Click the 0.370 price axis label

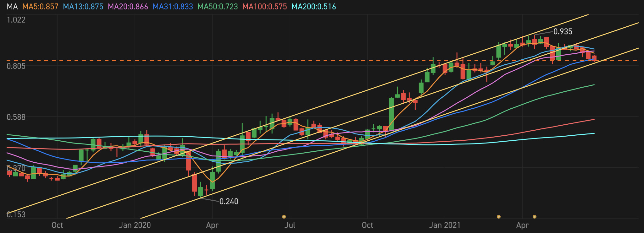[x=16, y=168]
